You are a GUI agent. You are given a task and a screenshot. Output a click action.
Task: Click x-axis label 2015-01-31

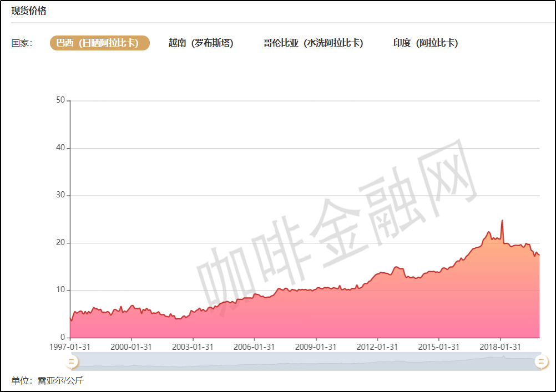coord(438,347)
